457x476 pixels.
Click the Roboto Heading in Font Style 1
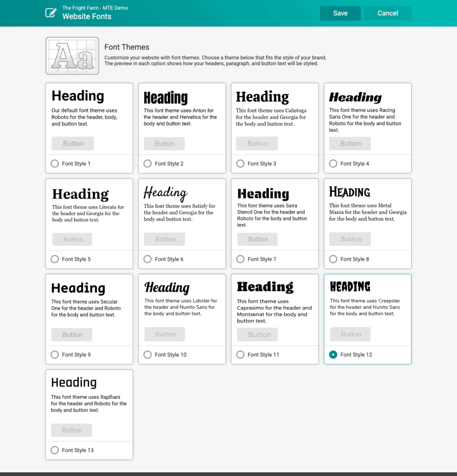point(78,96)
